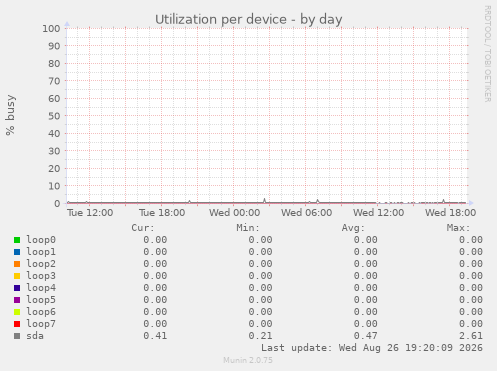
Task: Click the % busy axis label
Action: [10, 115]
